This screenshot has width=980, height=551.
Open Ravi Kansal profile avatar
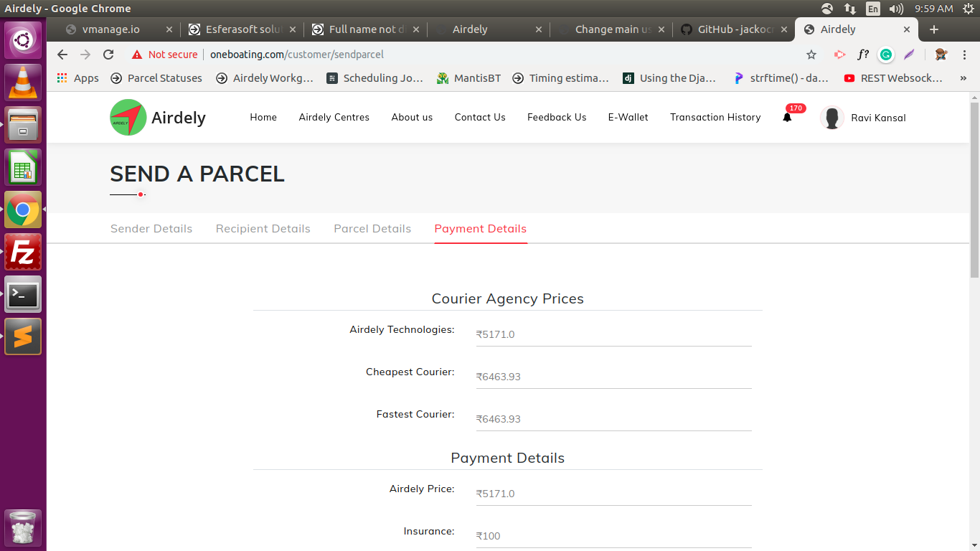coord(831,118)
